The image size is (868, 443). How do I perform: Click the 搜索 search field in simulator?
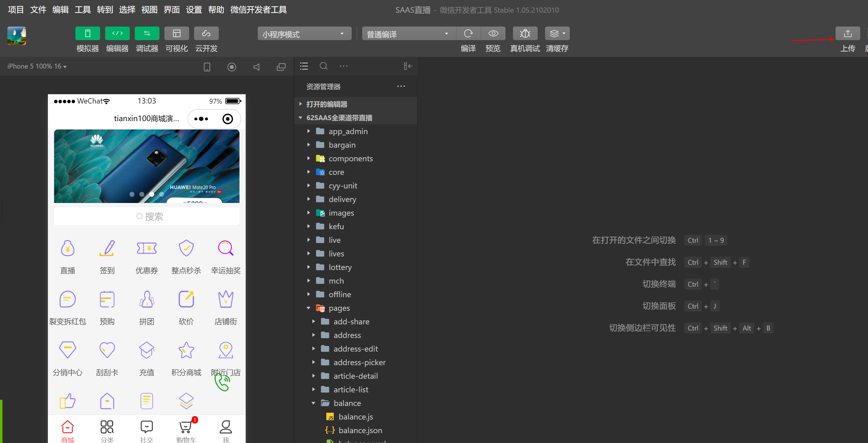point(146,216)
